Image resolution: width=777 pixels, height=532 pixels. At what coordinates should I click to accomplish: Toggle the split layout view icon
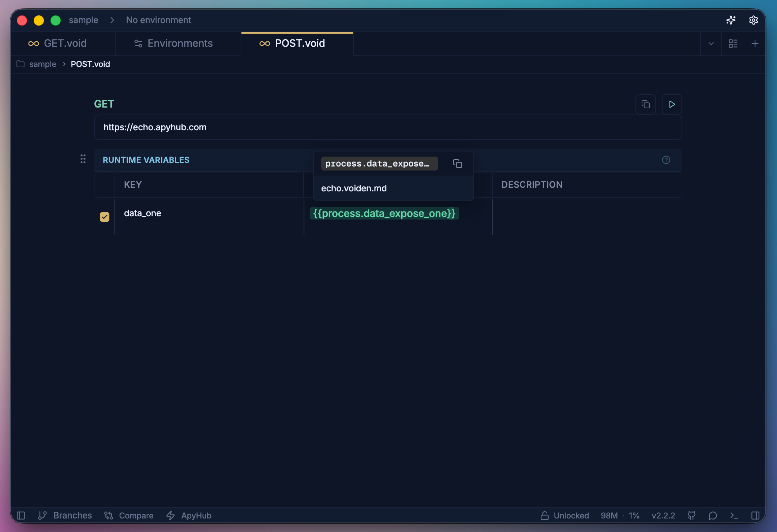(733, 44)
